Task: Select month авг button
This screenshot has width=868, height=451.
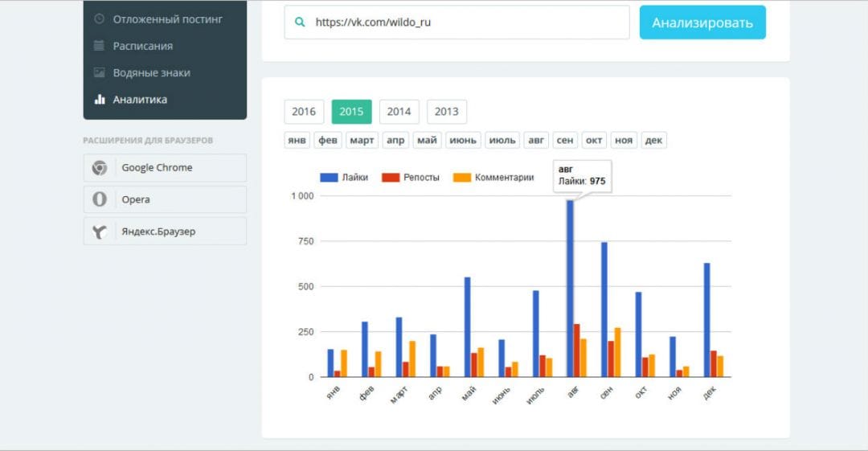Action: [536, 140]
